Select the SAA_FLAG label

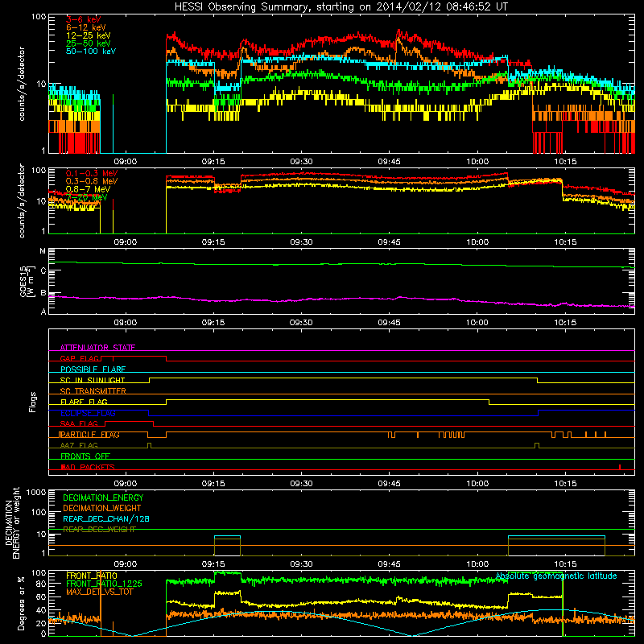[x=79, y=423]
